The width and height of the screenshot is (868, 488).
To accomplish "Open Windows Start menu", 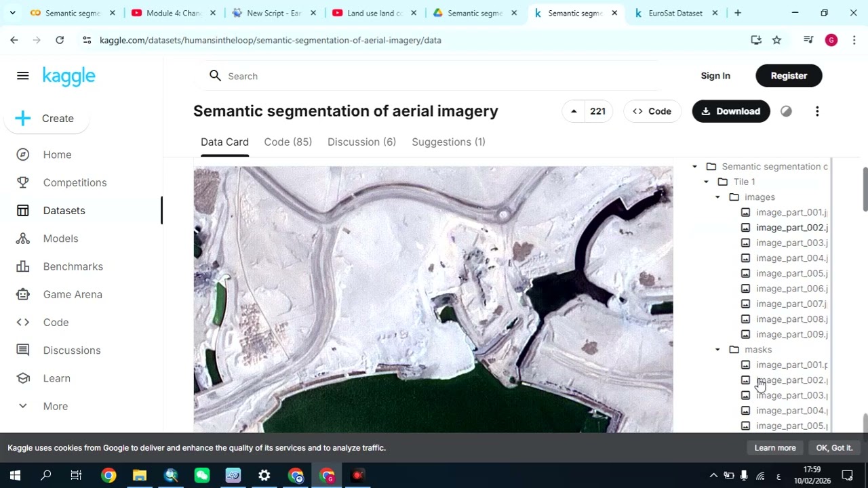I will click(15, 476).
